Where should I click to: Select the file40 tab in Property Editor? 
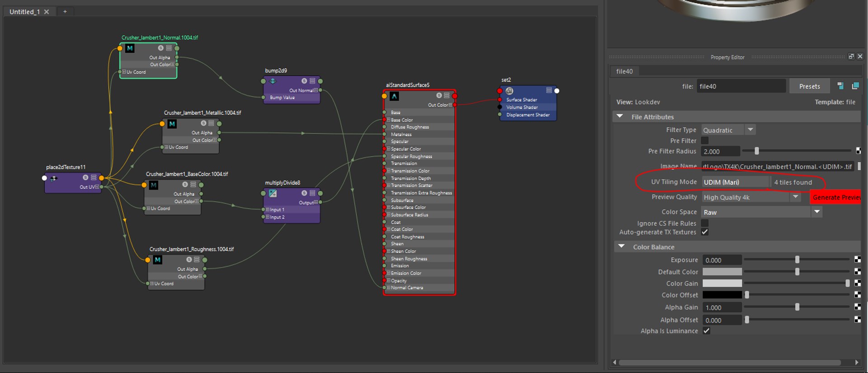click(624, 71)
